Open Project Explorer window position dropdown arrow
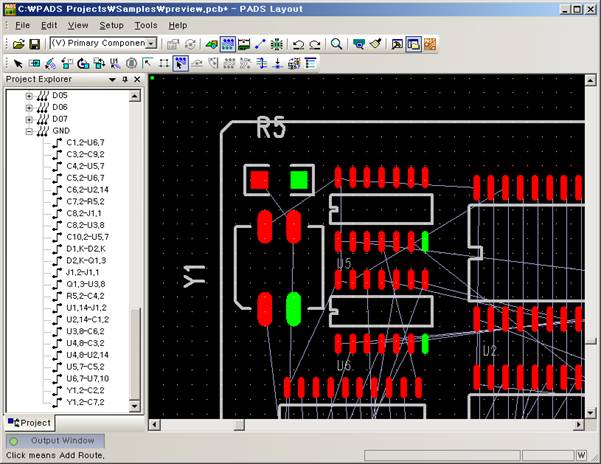Viewport: 601px width, 464px height. 112,80
